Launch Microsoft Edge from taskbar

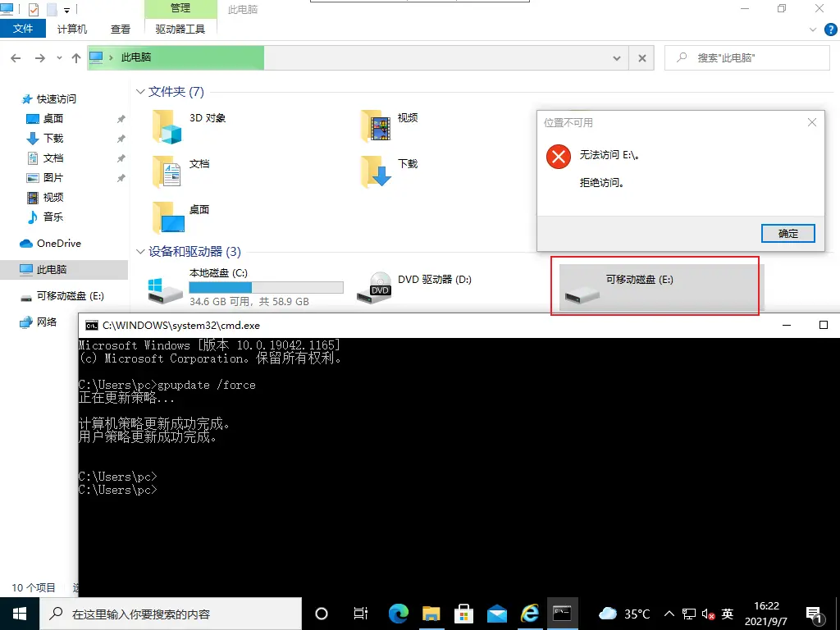coord(399,614)
